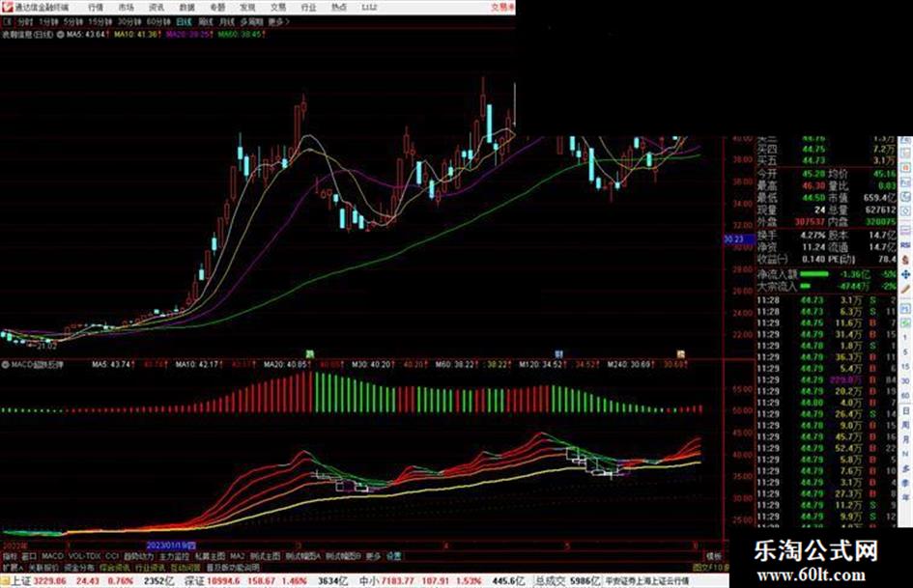Click the N sidebar button
This screenshot has height=588, width=913.
click(905, 454)
